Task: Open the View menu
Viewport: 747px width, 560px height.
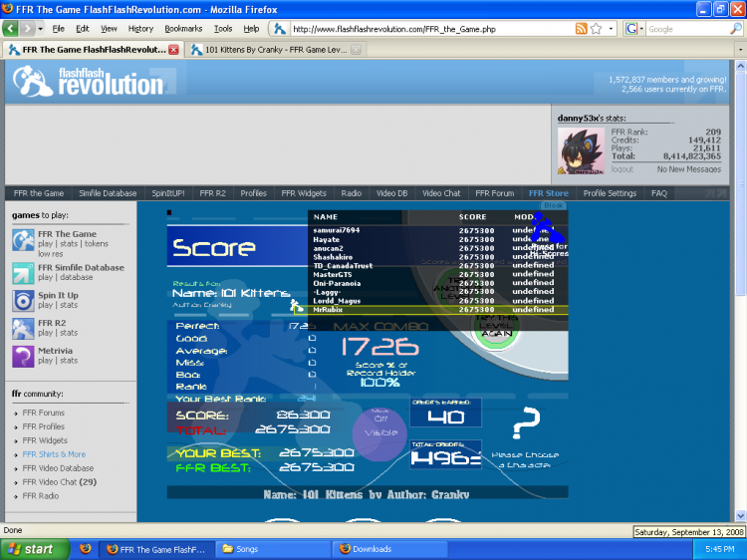Action: click(x=109, y=29)
